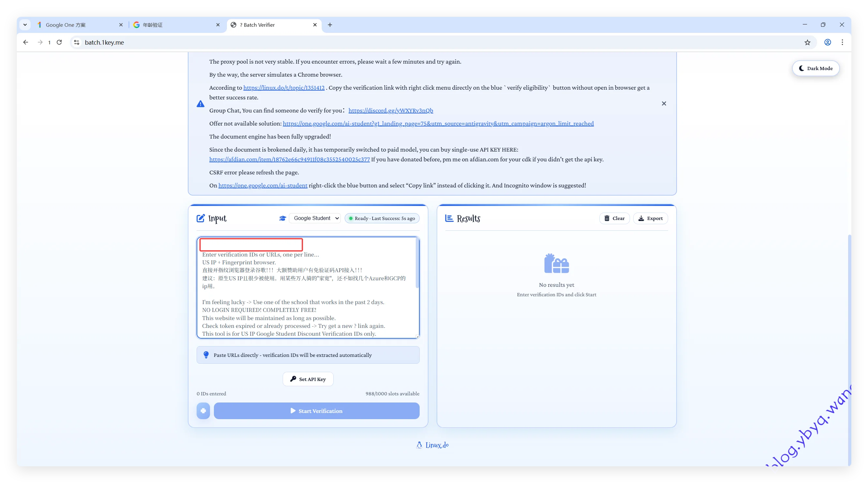Open the afdian.com API key link
868x483 pixels.
point(290,159)
